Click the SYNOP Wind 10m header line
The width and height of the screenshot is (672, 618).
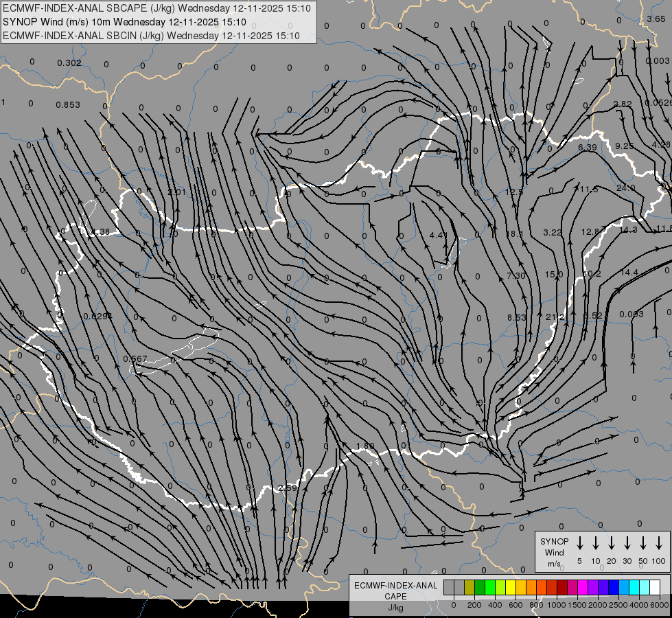(x=124, y=22)
